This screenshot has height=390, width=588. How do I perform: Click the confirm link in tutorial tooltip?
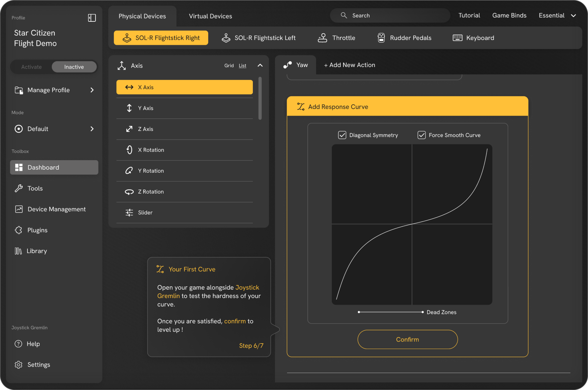235,321
